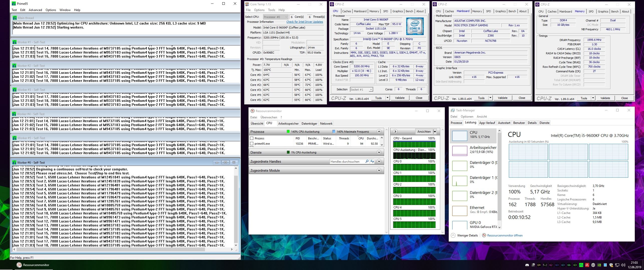Expand the Dienste section
This screenshot has height=270, width=644.
[379, 152]
